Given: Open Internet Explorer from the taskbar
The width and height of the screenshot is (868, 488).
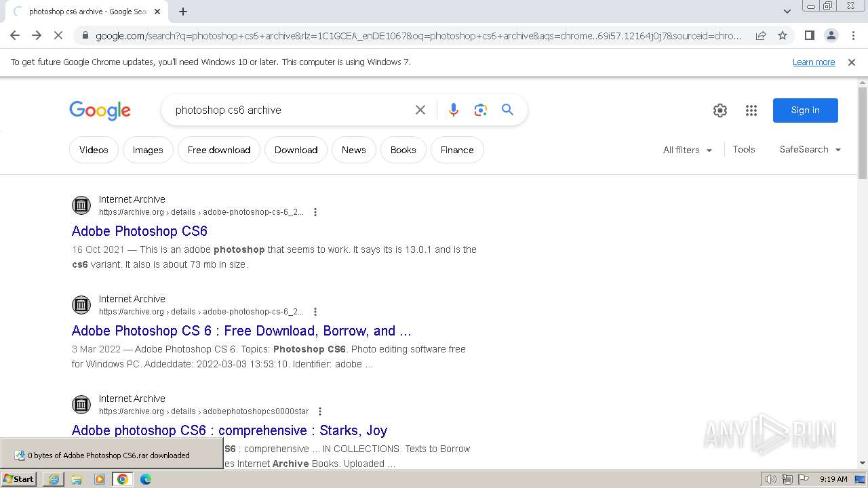Looking at the screenshot, I should tap(54, 479).
